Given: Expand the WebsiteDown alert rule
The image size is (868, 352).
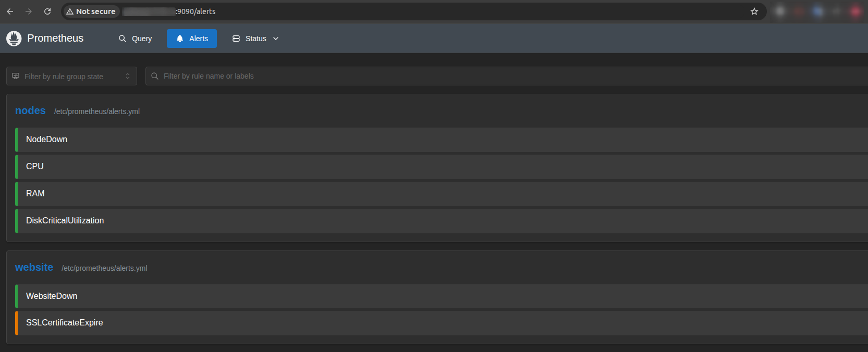Looking at the screenshot, I should pyautogui.click(x=442, y=296).
